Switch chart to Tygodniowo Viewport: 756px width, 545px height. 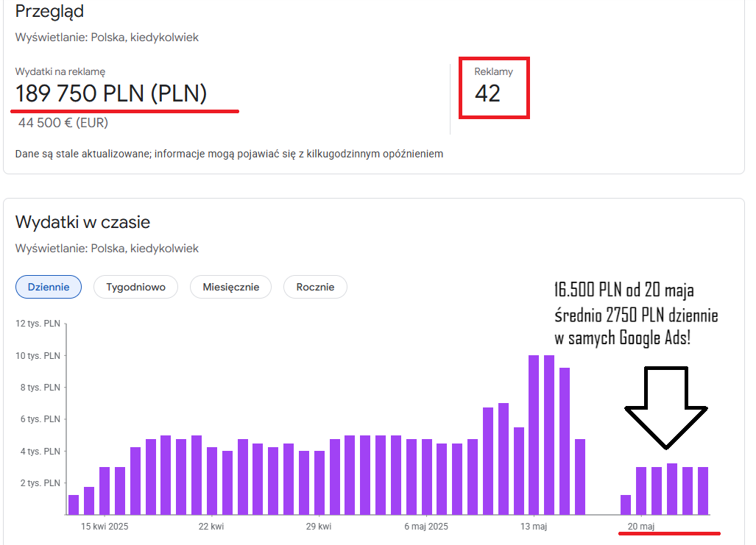pos(136,287)
